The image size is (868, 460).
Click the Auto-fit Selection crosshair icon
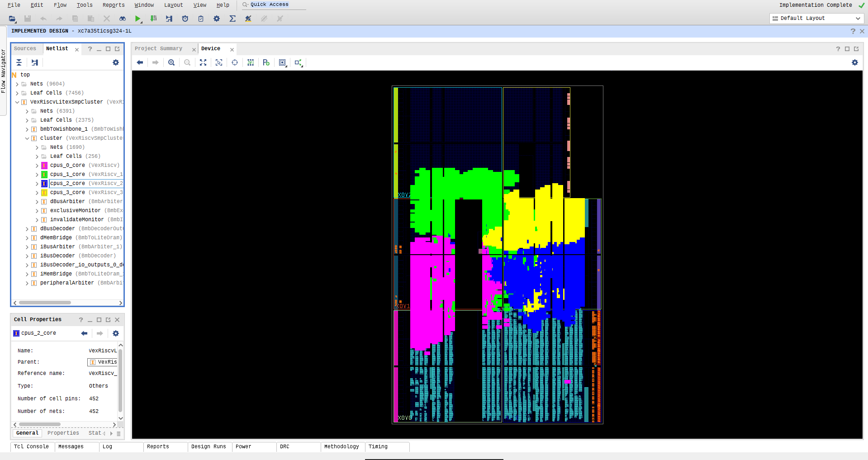235,62
